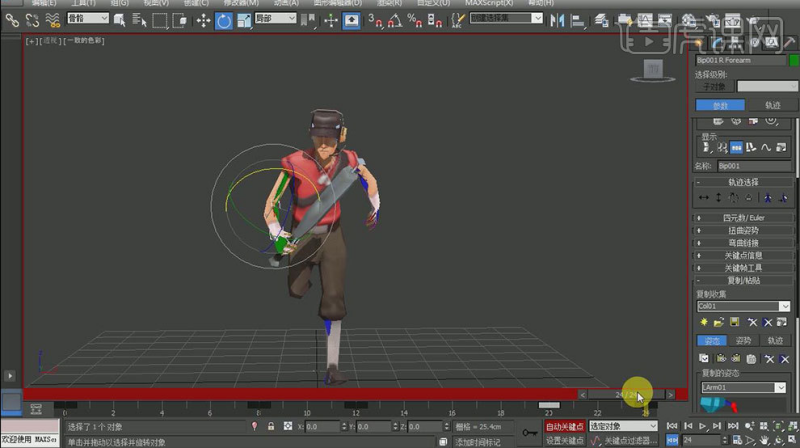This screenshot has height=448, width=800.
Task: Toggle Bones display mode icon
Action: pos(737,148)
